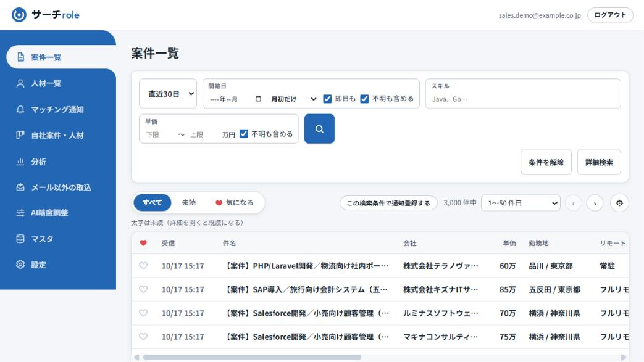Open the 1〜50 件目 page range dropdown
Screen dimensions: 644x362
pos(521,203)
